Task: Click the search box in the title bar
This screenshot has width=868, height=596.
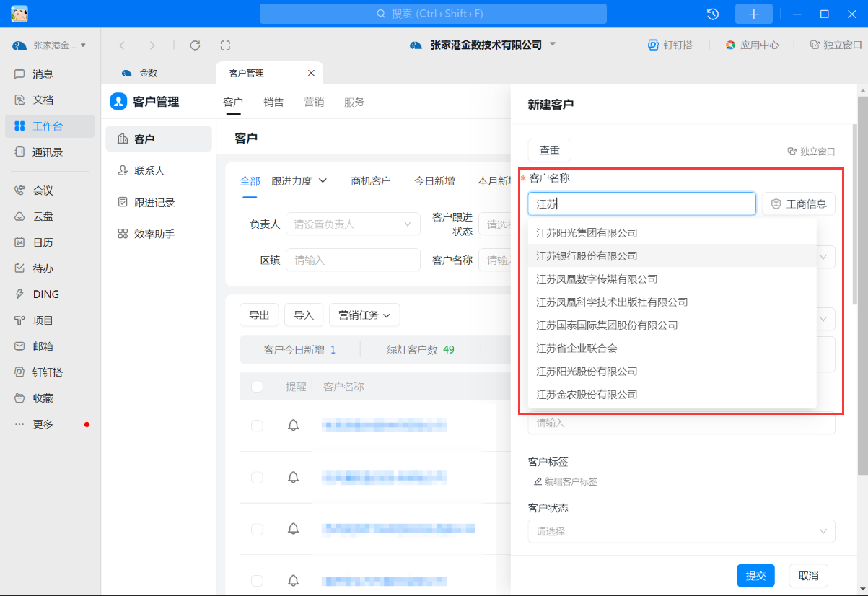Action: (433, 14)
